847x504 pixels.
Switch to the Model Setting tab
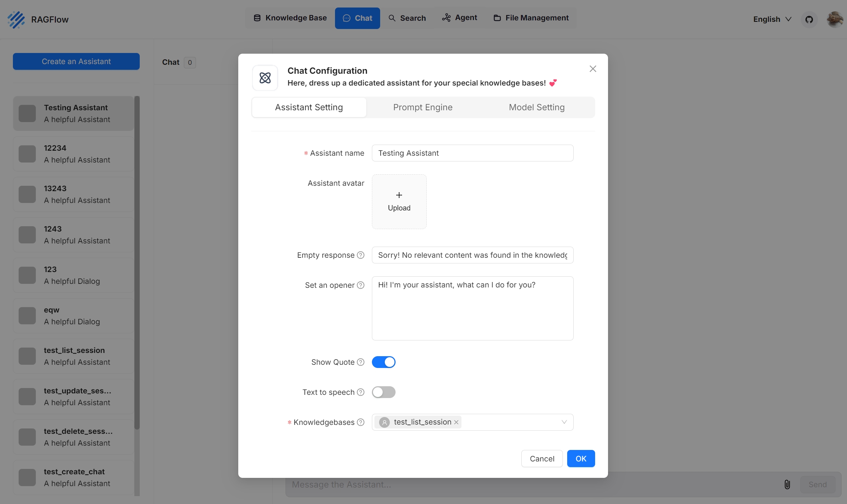(x=536, y=107)
